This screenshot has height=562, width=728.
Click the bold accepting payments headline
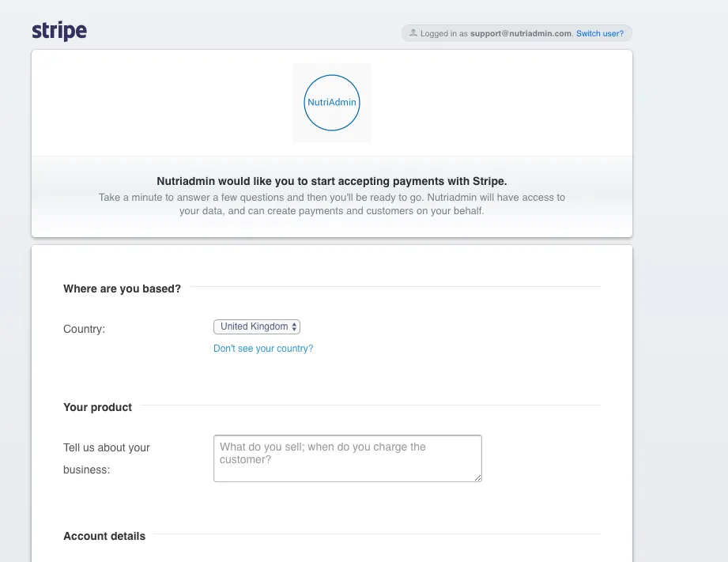click(332, 181)
